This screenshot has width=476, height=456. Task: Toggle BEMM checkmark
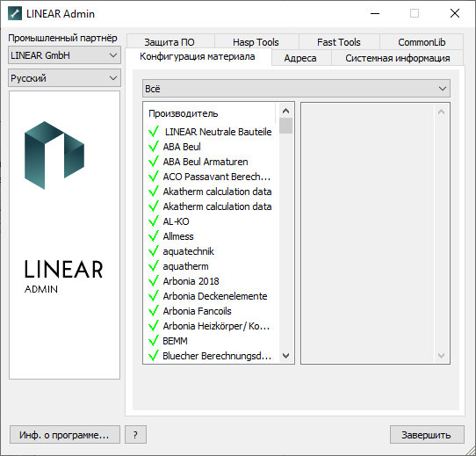[x=154, y=341]
